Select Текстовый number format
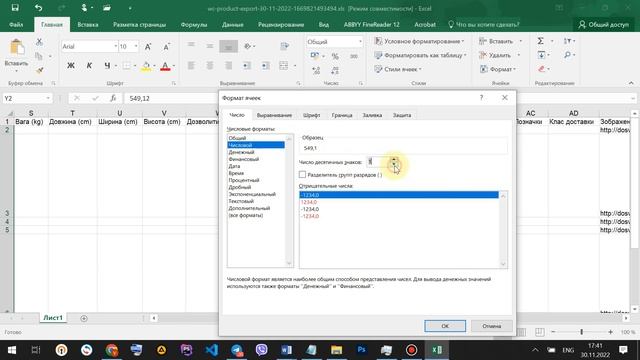This screenshot has width=640, height=360. 241,201
